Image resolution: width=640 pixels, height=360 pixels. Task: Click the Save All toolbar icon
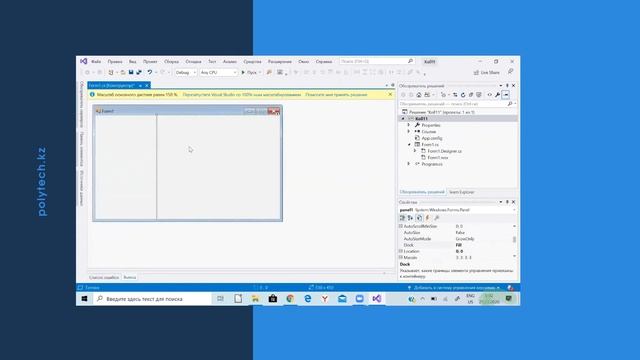pyautogui.click(x=139, y=72)
